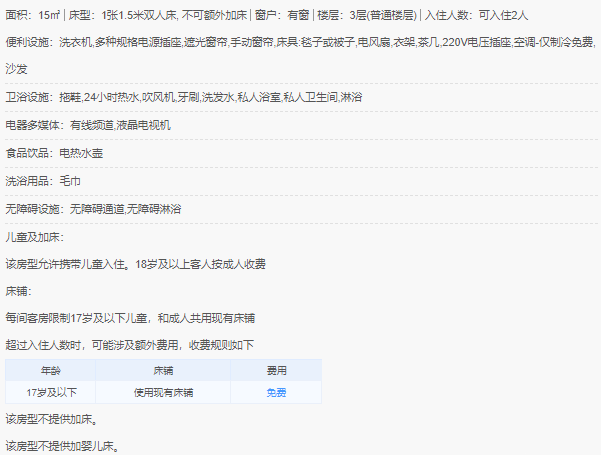The width and height of the screenshot is (601, 455).
Task: Click the 床铺 table header
Action: pos(163,371)
